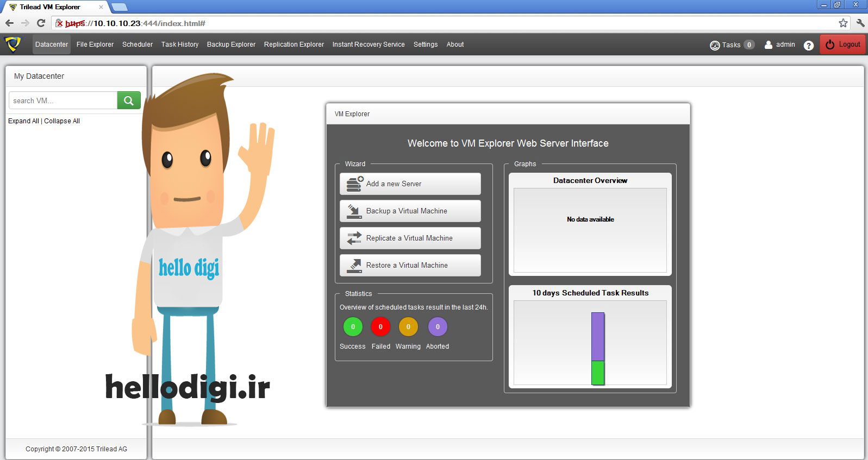Click the browser forward arrow
This screenshot has width=868, height=460.
pos(25,23)
